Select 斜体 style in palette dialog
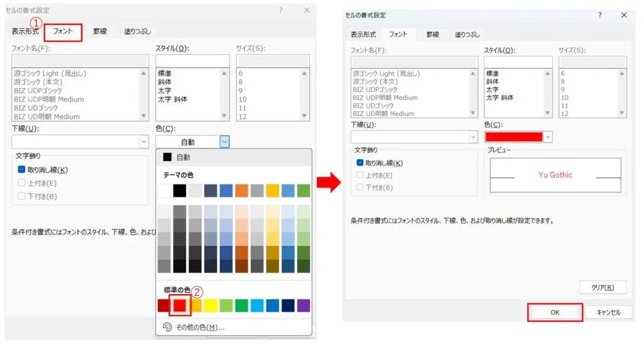This screenshot has height=345, width=644. (165, 82)
